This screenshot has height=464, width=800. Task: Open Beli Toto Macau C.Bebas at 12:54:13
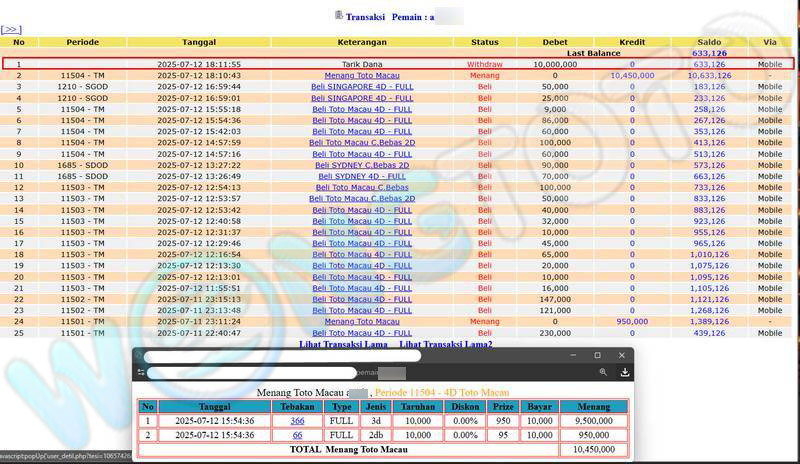point(362,187)
